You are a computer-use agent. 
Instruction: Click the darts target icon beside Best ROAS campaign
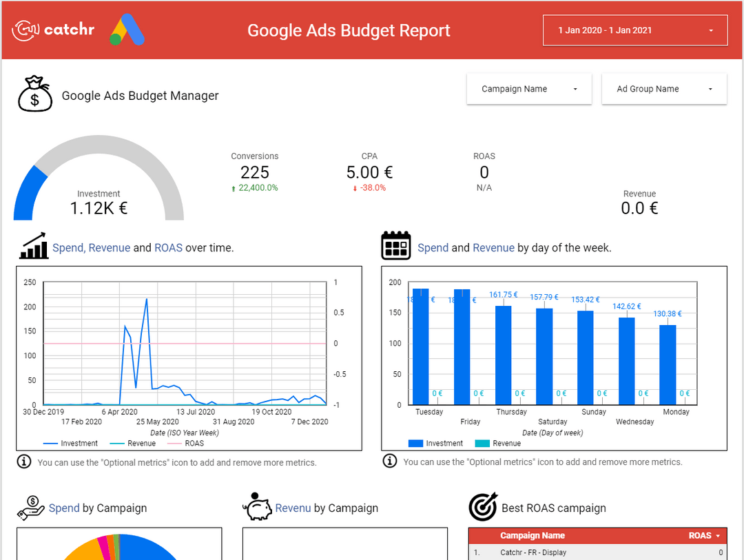coord(483,506)
